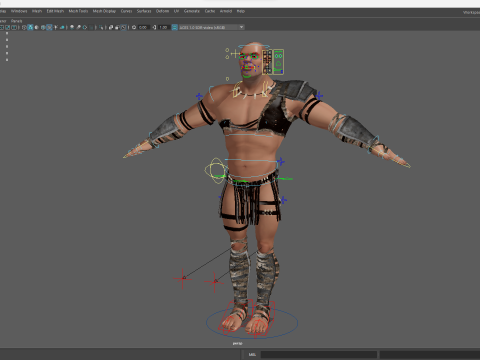Click the MEL script language button

pos(252,354)
